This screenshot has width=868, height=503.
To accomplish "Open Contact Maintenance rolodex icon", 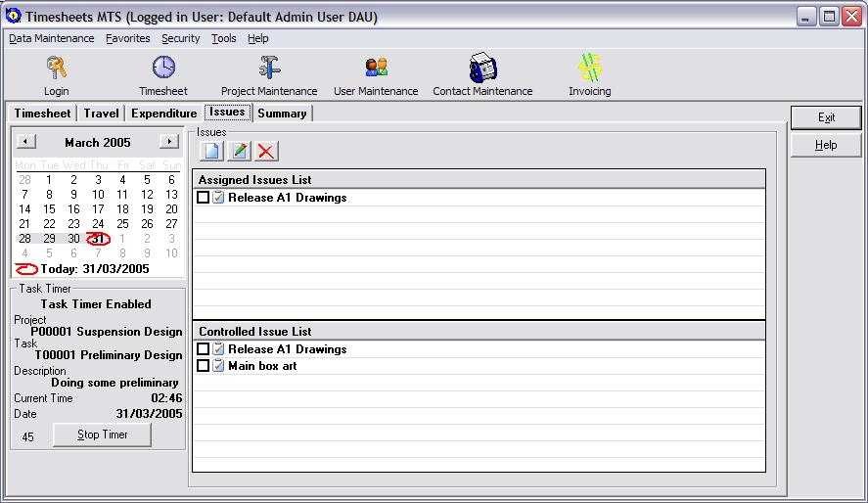I will (x=482, y=68).
